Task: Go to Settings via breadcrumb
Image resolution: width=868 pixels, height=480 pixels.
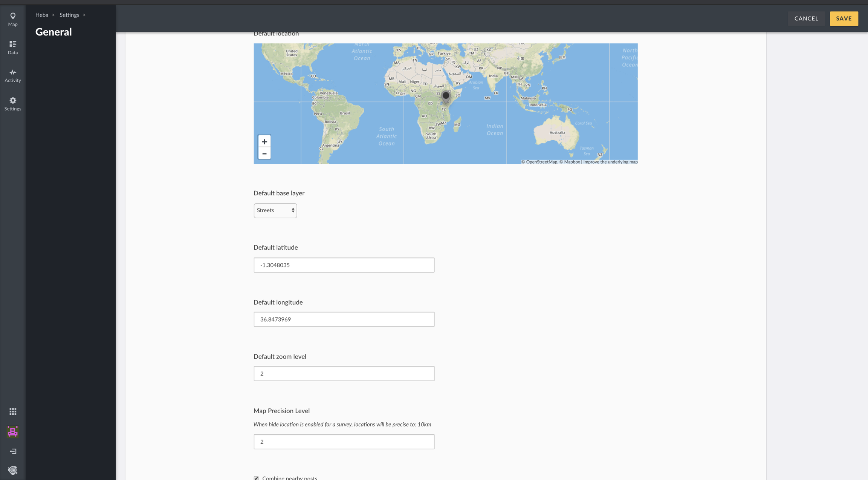Action: pyautogui.click(x=69, y=15)
